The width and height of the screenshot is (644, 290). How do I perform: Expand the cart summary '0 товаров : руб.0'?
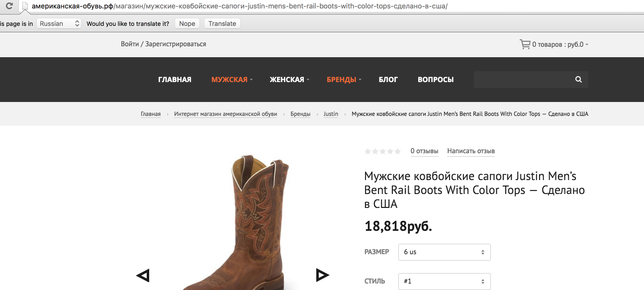(560, 44)
